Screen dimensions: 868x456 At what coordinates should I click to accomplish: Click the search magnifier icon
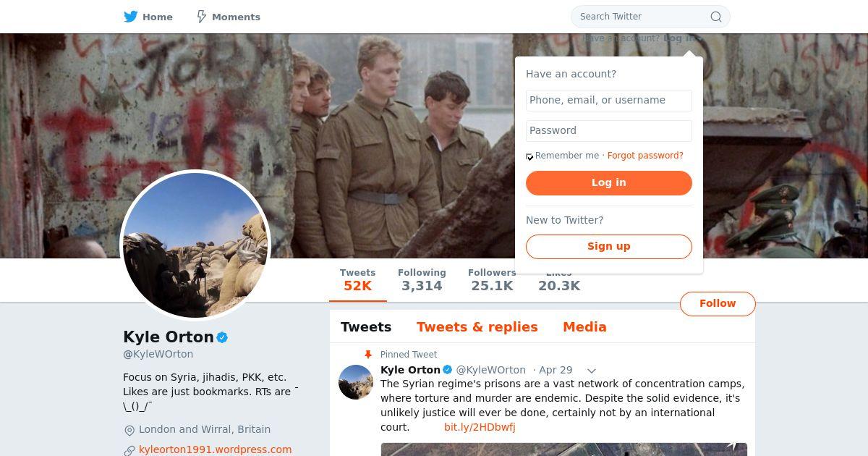coord(715,17)
